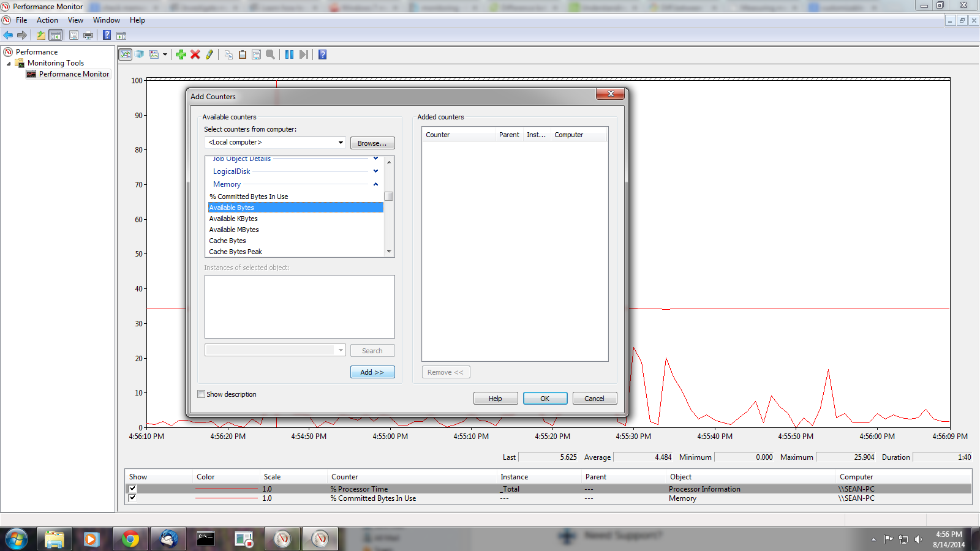Click the Update Data step icon
Screen dimensions: 980x551
click(303, 54)
